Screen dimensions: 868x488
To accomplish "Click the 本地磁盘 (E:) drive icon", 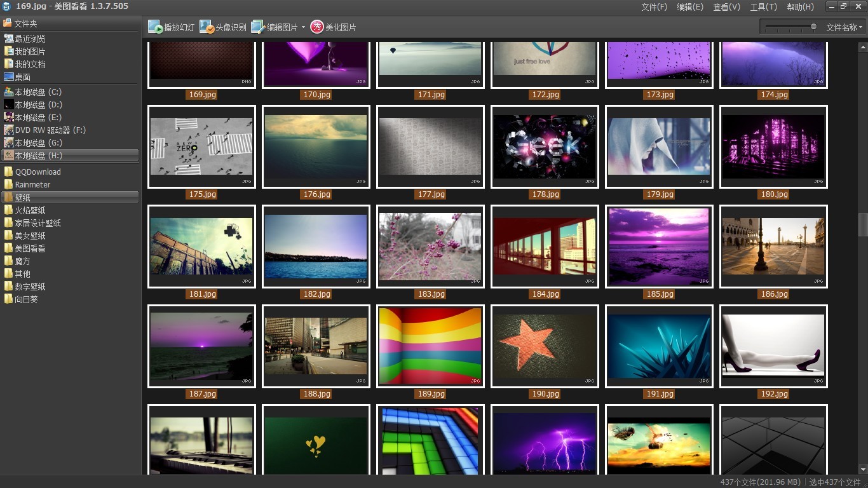I will pyautogui.click(x=9, y=118).
